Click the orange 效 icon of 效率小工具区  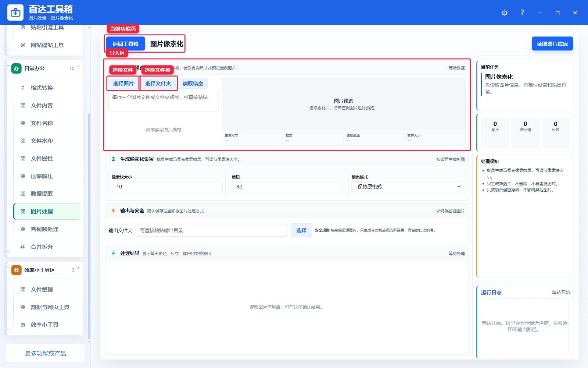[17, 270]
